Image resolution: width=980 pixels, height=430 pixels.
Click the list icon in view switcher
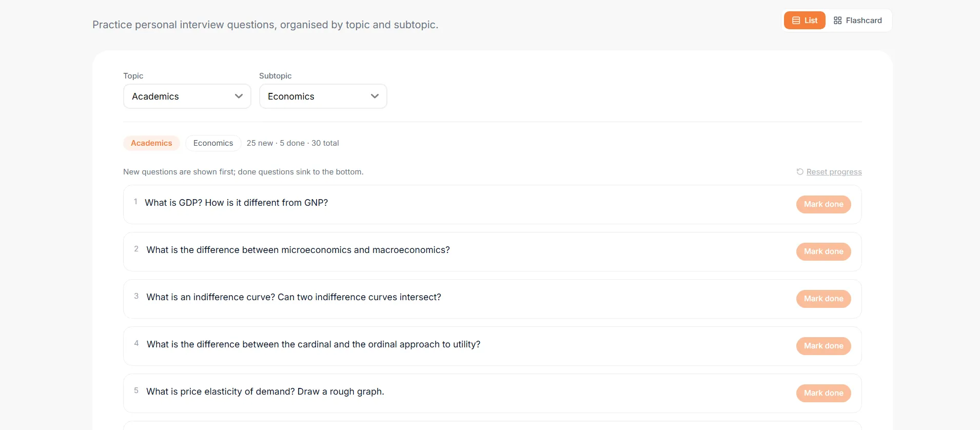coord(796,21)
